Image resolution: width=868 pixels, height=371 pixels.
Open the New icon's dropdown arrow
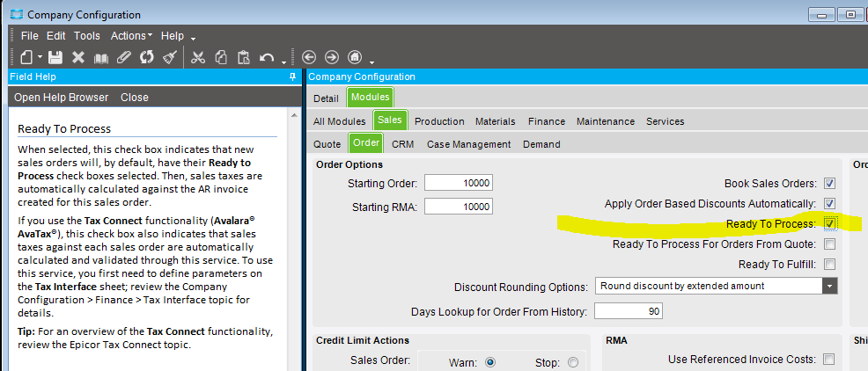[x=40, y=57]
